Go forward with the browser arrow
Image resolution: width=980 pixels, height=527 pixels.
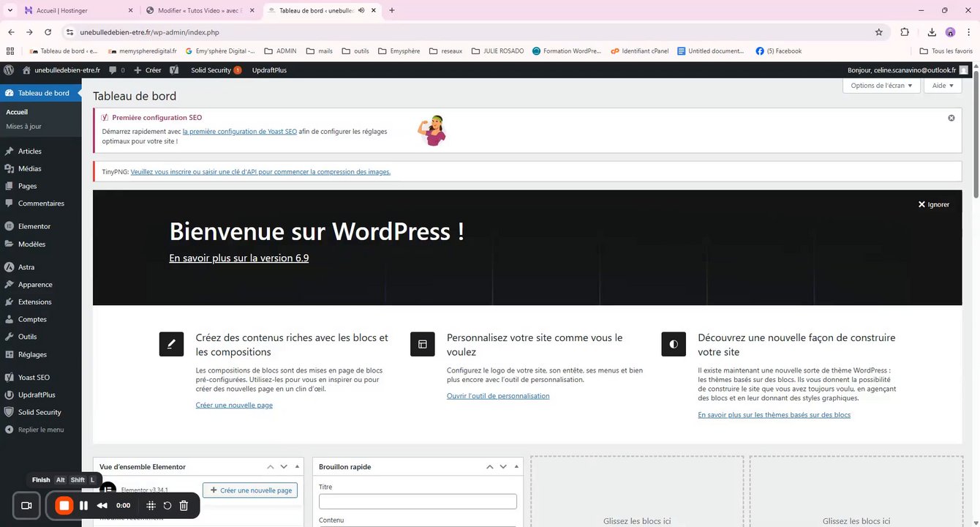(x=29, y=32)
